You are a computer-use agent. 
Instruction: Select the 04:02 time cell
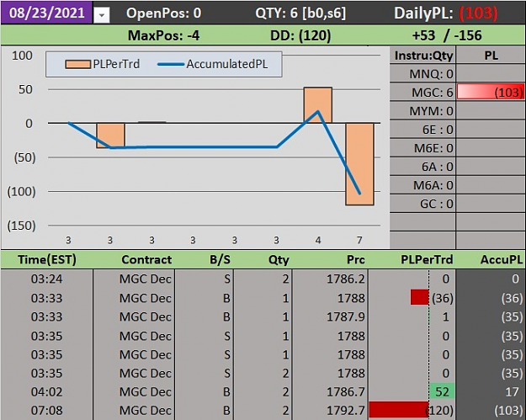coord(47,392)
